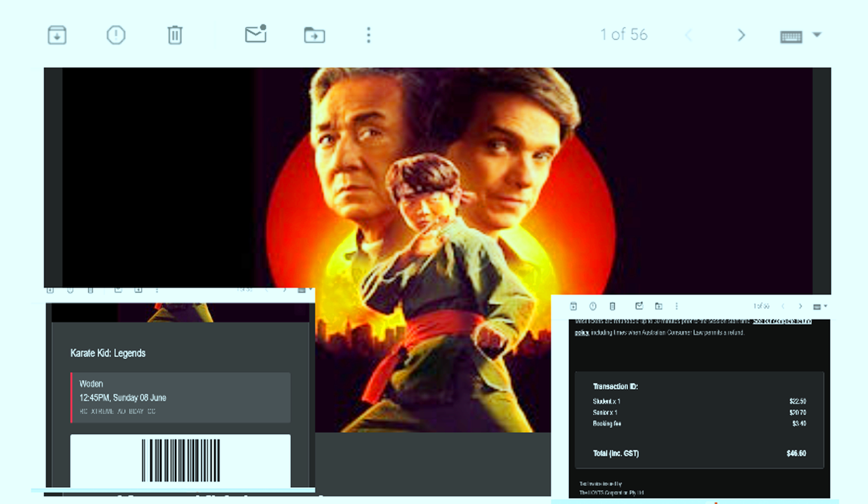Open the Move to folder icon in main toolbar

(x=315, y=35)
